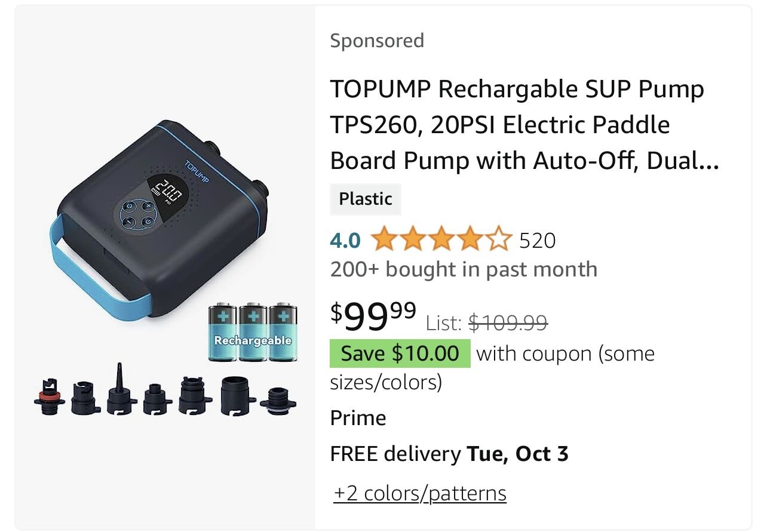Image resolution: width=767 pixels, height=532 pixels.
Task: Click the Rechargeable batteries graphic
Action: 253,333
